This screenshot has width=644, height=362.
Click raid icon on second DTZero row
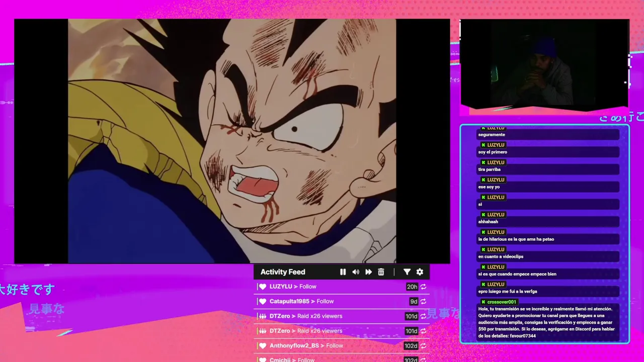[x=263, y=331]
